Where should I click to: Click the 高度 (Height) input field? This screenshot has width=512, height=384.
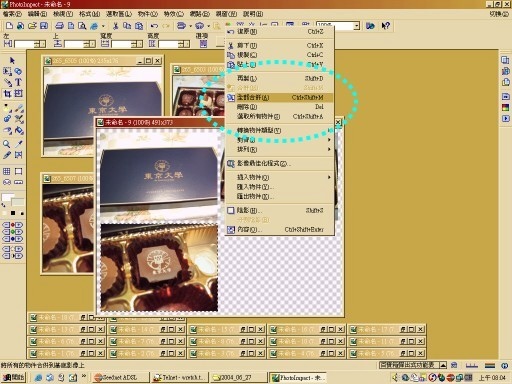click(168, 44)
